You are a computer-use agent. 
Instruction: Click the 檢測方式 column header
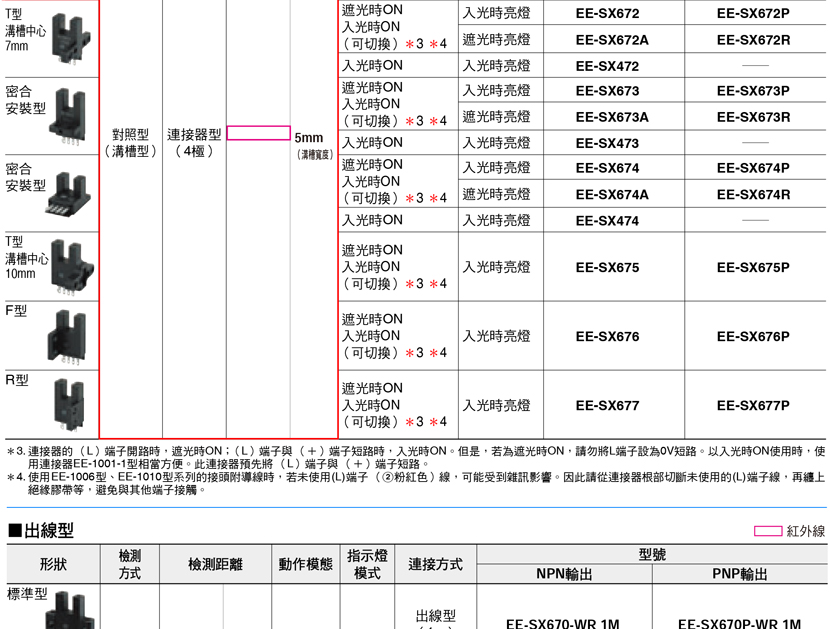coord(130,564)
